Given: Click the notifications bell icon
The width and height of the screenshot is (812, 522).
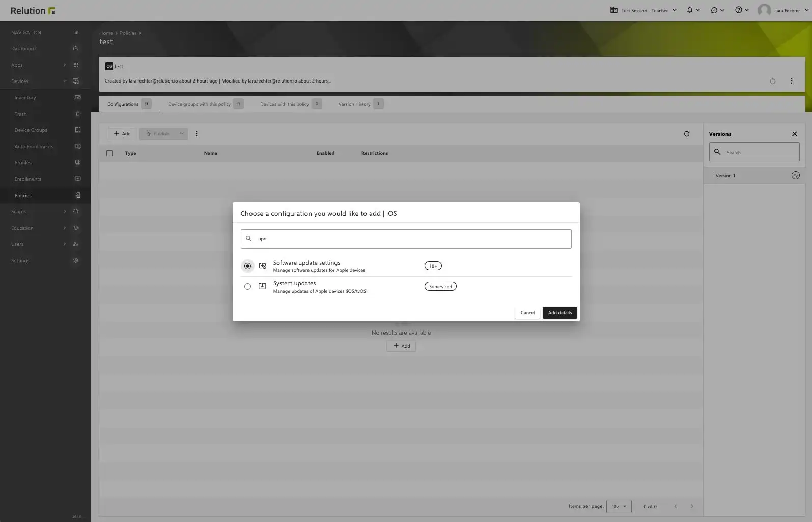Looking at the screenshot, I should click(690, 10).
